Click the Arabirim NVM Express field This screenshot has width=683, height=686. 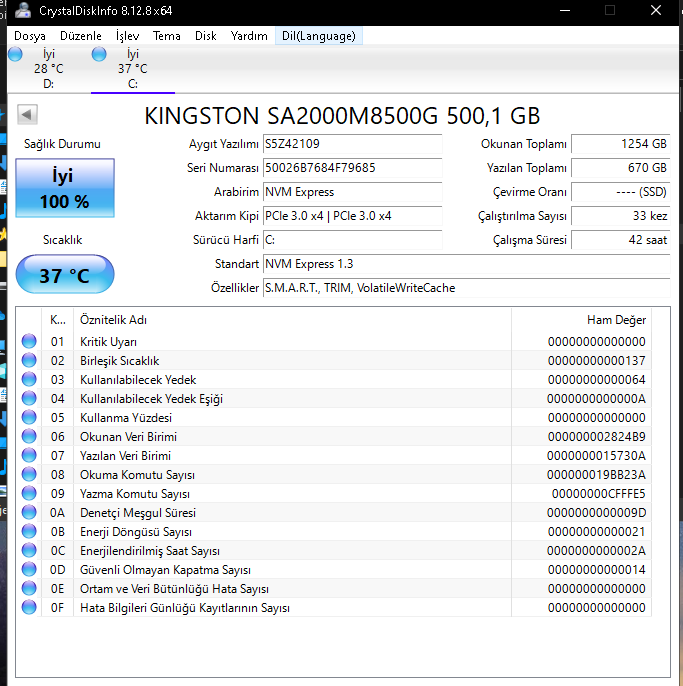coord(352,192)
